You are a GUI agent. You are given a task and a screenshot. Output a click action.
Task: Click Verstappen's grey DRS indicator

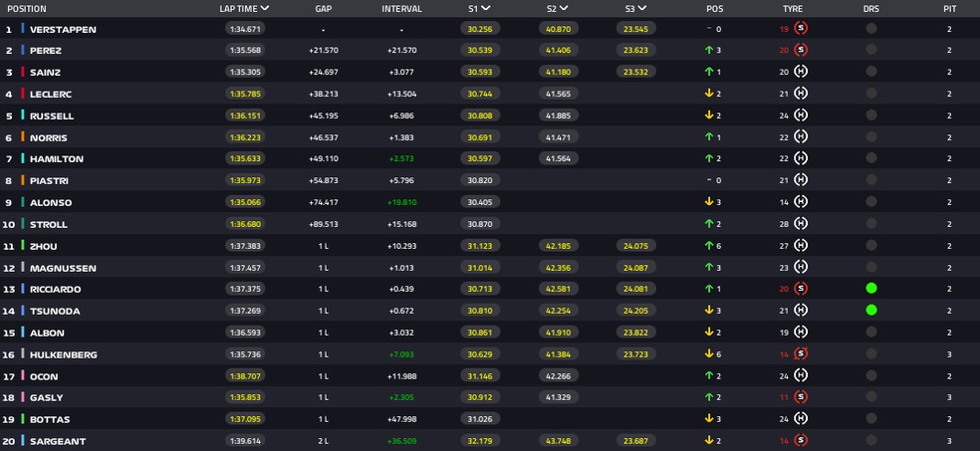871,28
